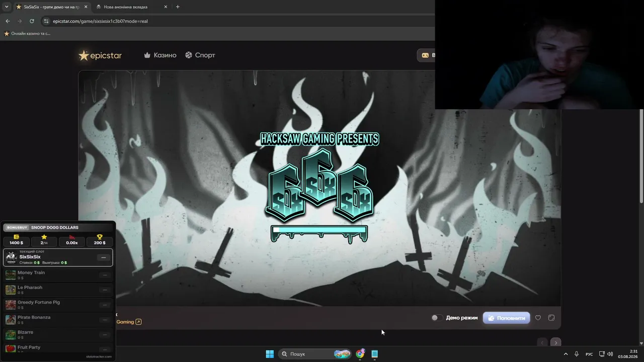This screenshot has height=362, width=644.
Task: Open the Windows Start menu
Action: [x=270, y=354]
